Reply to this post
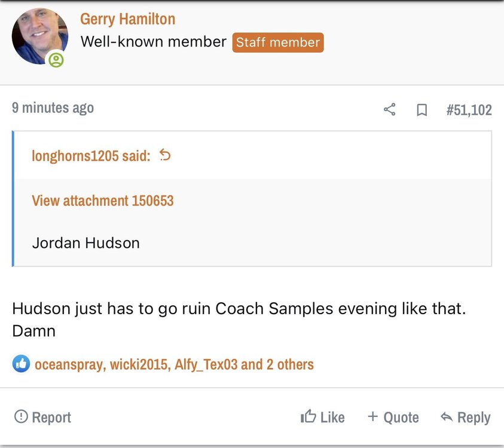The height and width of the screenshot is (448, 504). click(x=465, y=417)
